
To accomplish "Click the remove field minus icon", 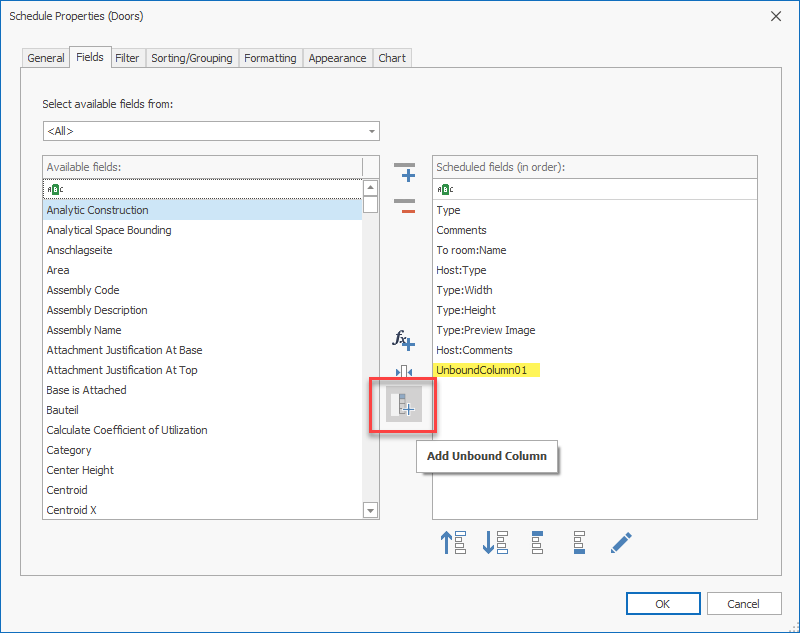I will pyautogui.click(x=405, y=207).
